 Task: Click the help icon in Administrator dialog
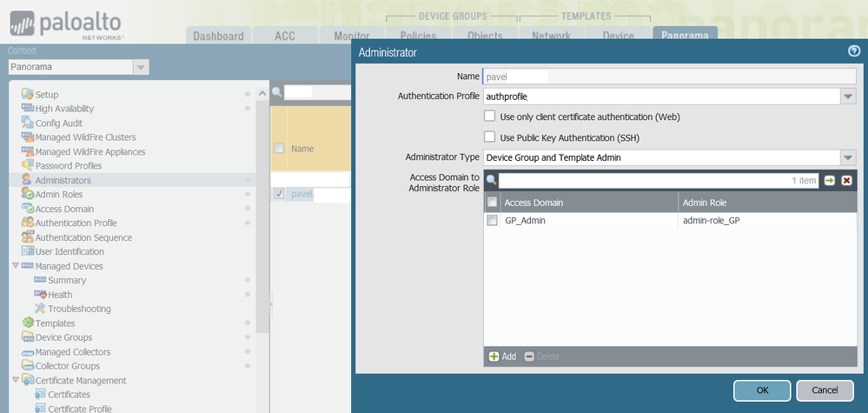pos(853,51)
